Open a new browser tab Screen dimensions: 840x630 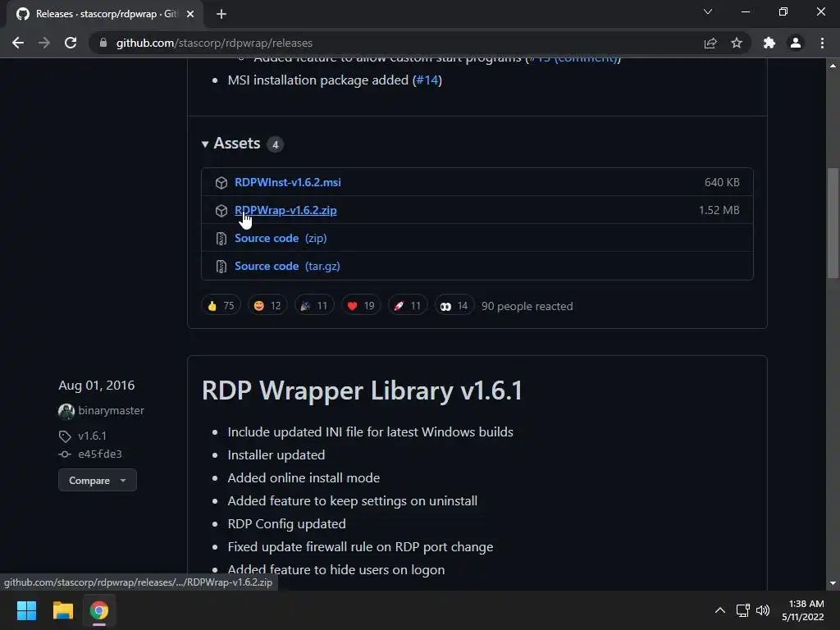click(221, 14)
